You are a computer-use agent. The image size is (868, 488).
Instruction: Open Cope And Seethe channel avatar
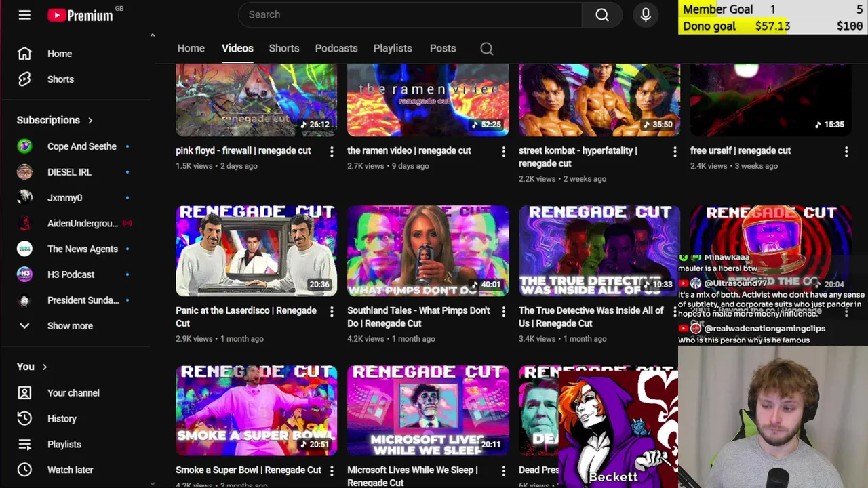tap(24, 146)
